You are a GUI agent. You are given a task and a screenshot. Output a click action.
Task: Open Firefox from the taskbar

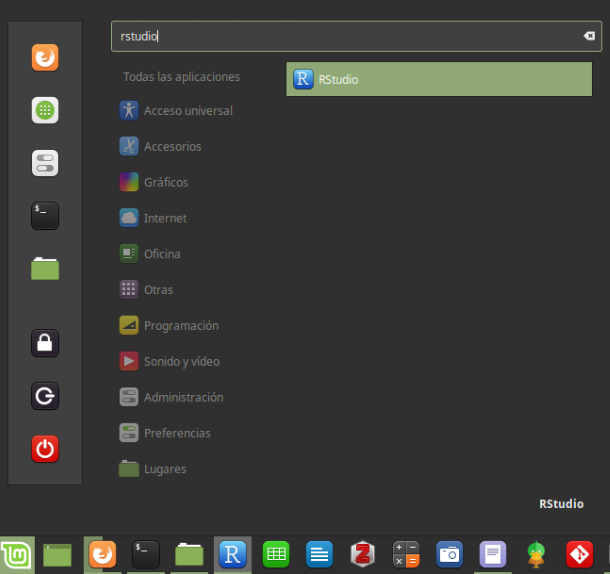click(x=102, y=554)
